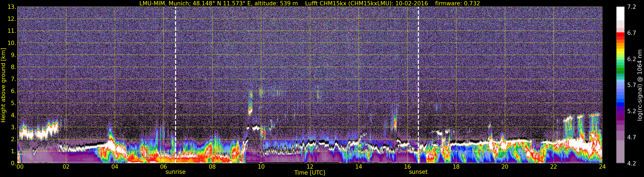Select the 'sunset' label below the time axis
This screenshot has height=177, width=644.
418,172
